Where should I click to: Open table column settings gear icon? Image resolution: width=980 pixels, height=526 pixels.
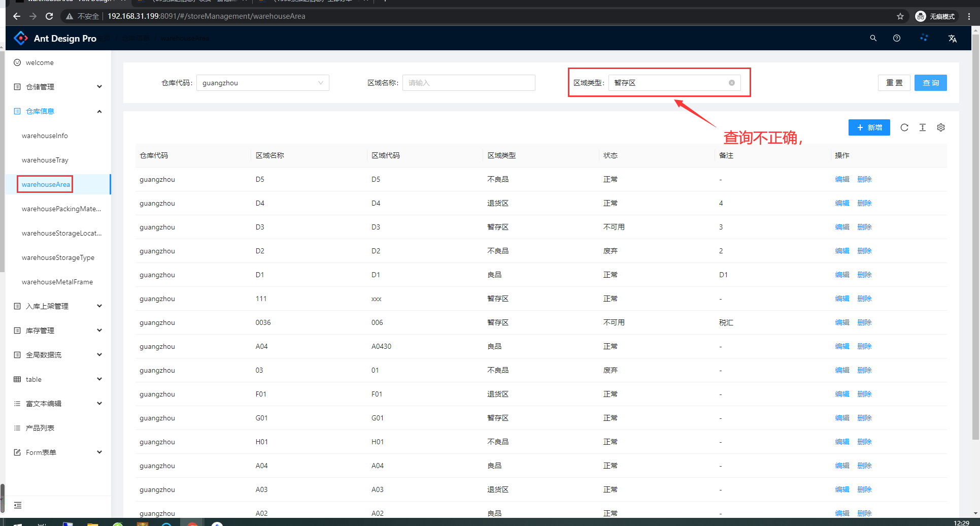click(941, 127)
